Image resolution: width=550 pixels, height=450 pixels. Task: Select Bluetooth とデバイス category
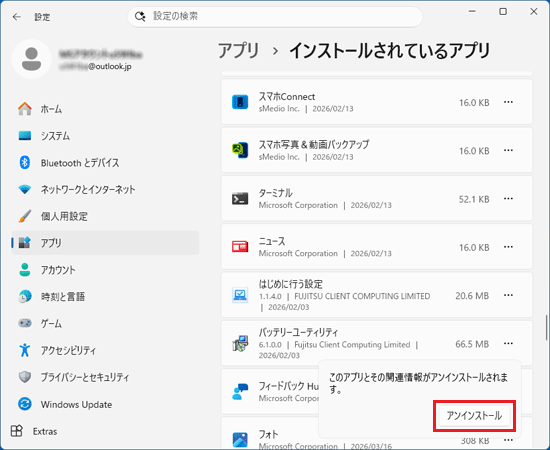point(105,163)
